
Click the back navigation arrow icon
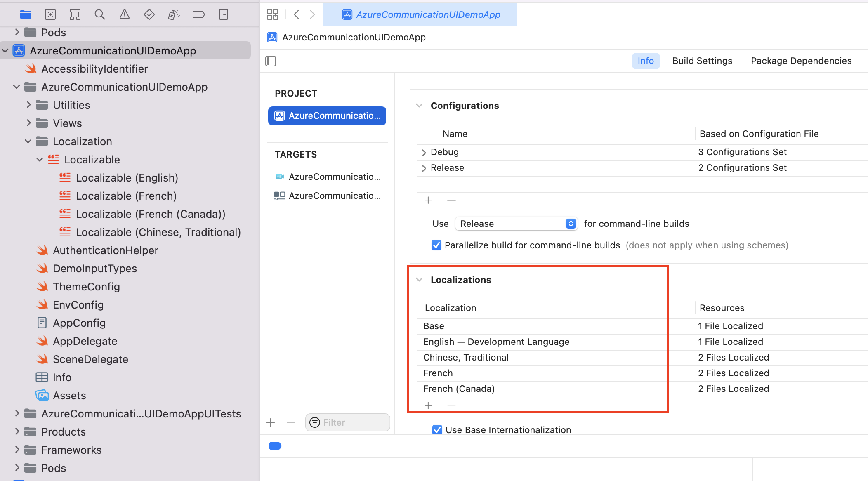pos(297,14)
